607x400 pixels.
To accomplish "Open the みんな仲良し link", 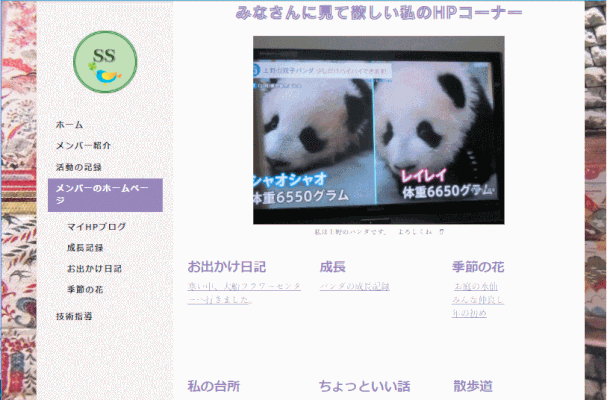I will tap(478, 300).
